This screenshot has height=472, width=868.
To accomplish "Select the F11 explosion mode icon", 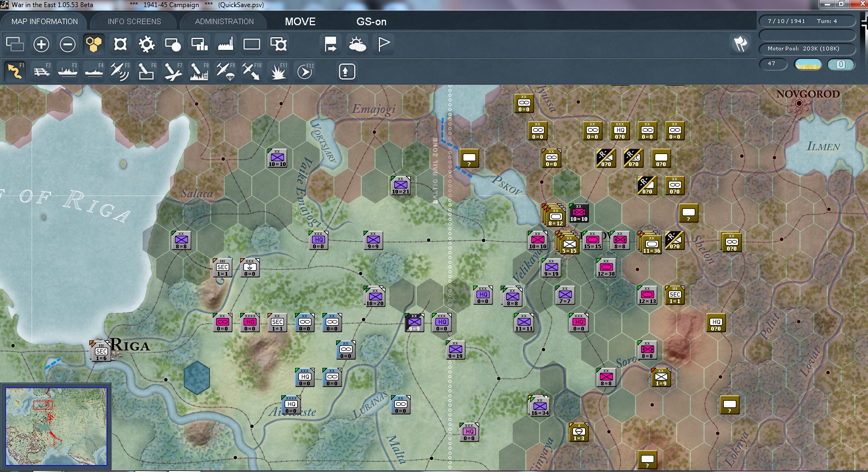I will [279, 71].
